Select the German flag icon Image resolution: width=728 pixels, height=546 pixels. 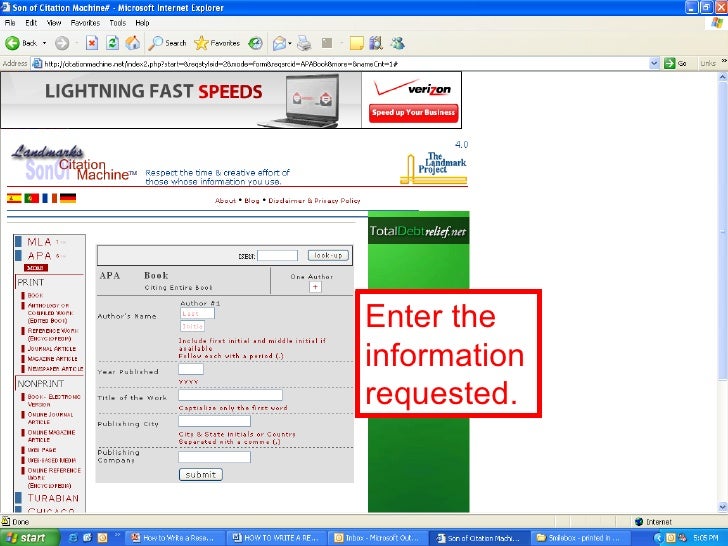coord(68,198)
